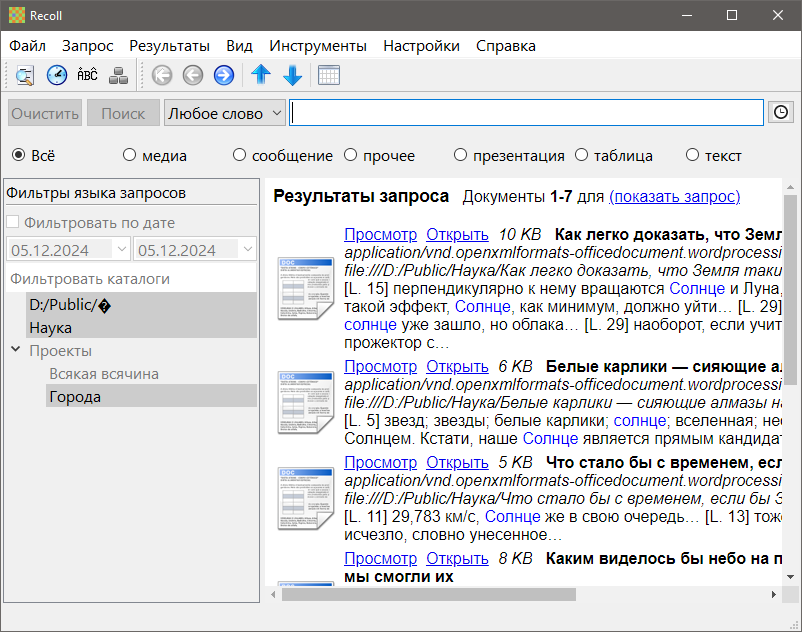Viewport: 802px width, 632px height.
Task: Click the index blocks toolbar icon
Action: tap(119, 75)
